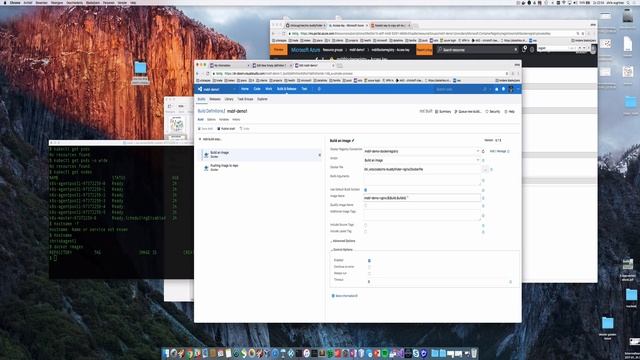The image size is (640, 360).
Task: Switch to the Explorer tab
Action: point(262,99)
